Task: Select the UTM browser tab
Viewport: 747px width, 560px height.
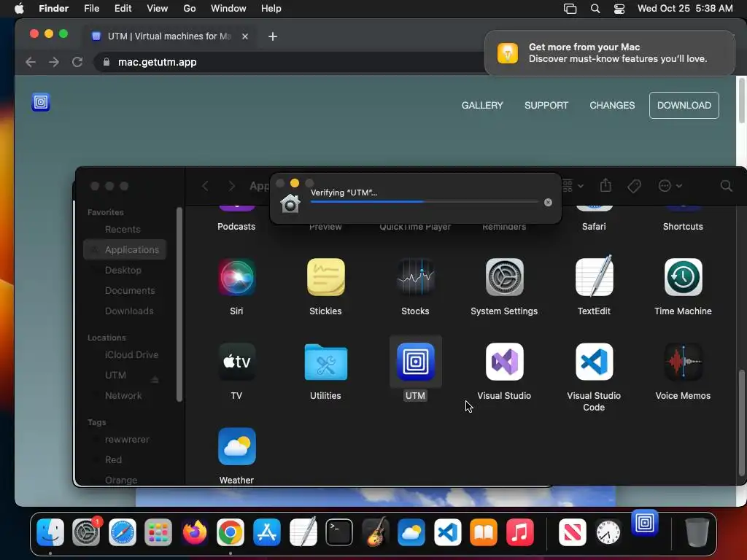Action: 169,36
